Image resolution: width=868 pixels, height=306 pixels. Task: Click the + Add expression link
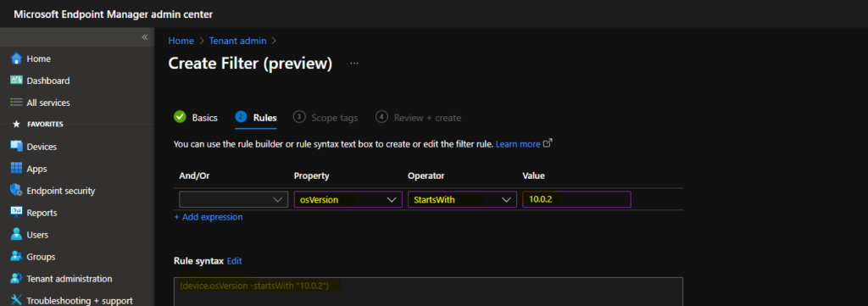(x=209, y=217)
